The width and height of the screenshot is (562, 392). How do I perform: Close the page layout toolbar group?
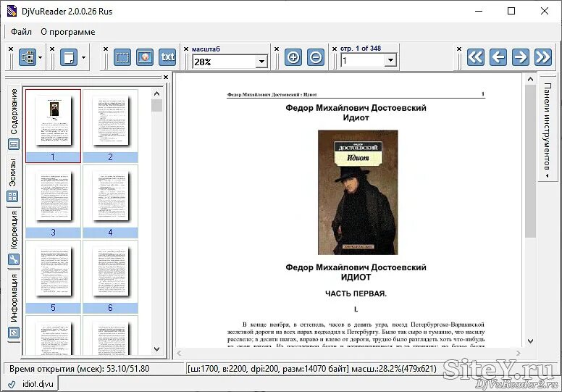52,49
